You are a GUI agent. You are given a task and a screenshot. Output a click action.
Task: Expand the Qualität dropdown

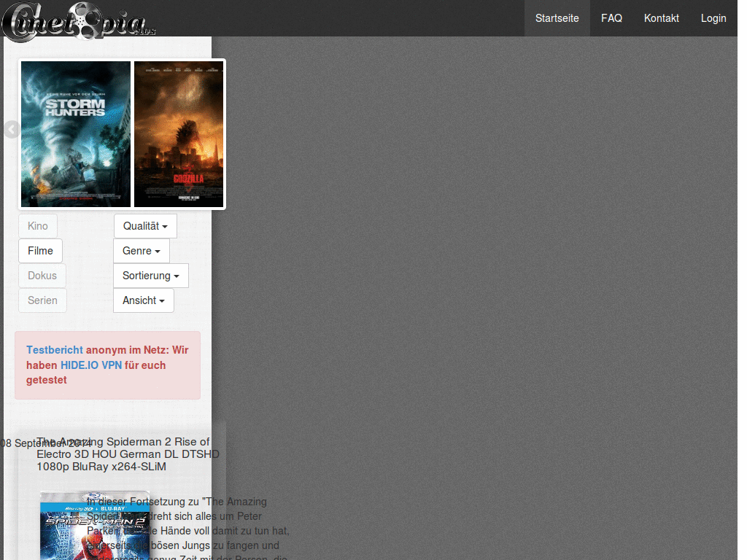(145, 226)
